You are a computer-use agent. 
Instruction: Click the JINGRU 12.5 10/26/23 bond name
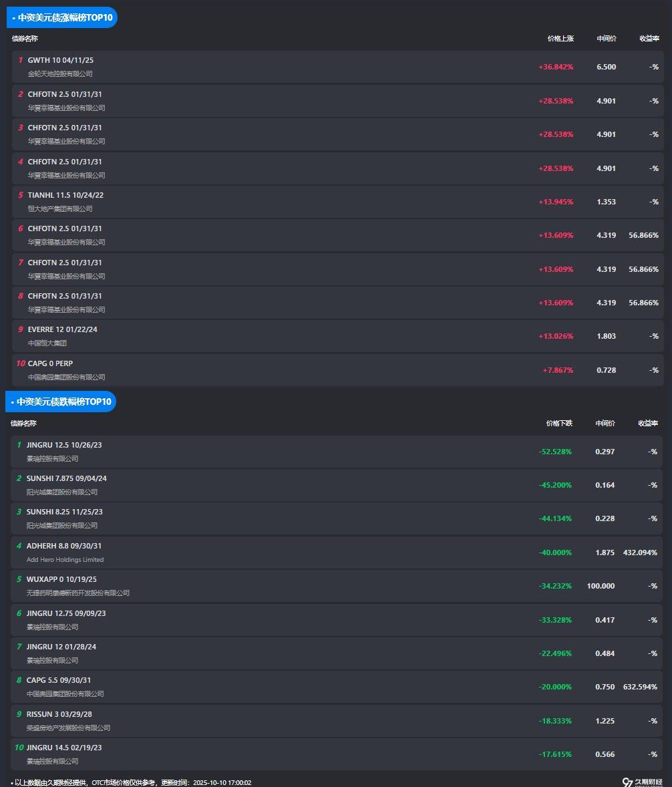[64, 445]
